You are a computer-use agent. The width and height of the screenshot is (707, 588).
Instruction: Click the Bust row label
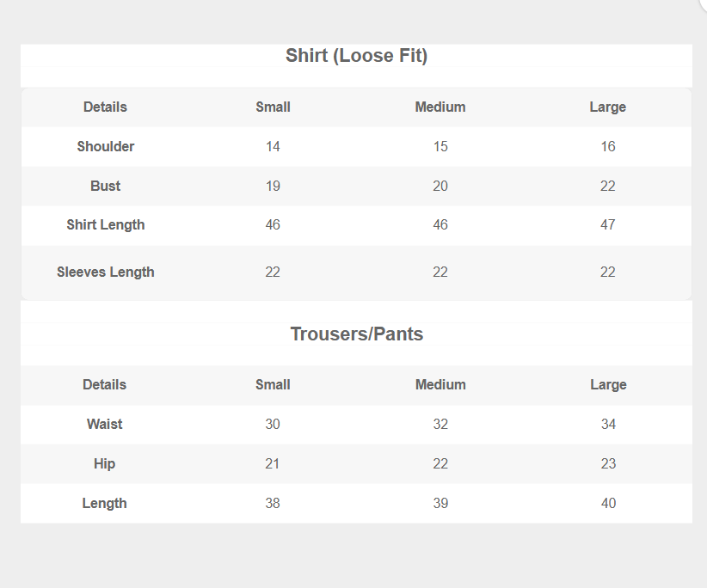[106, 186]
